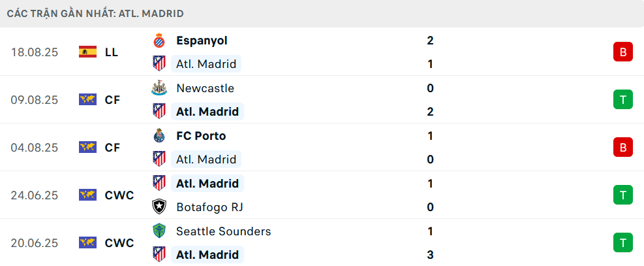The width and height of the screenshot is (644, 266).
Task: Click the red B badge for FC Porto match
Action: tap(623, 147)
